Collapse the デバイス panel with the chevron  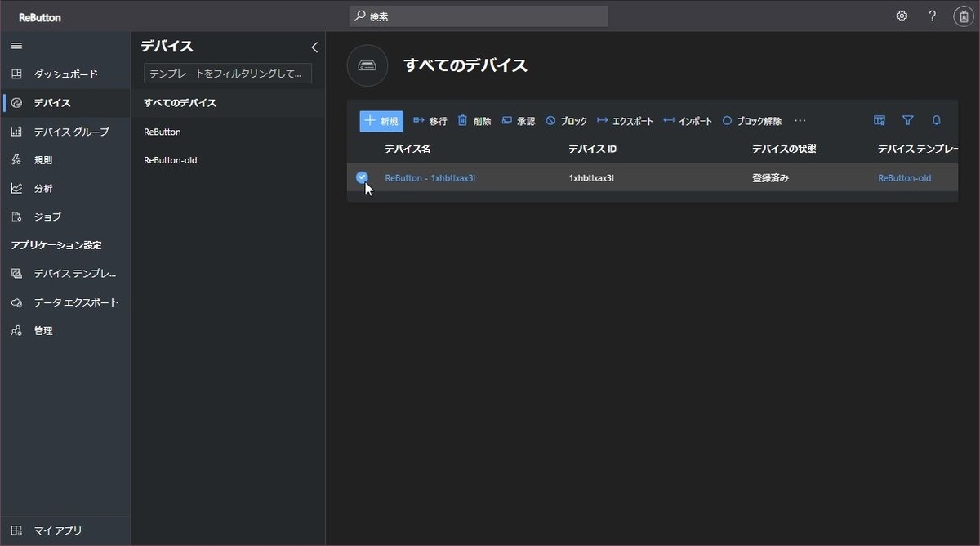(x=314, y=47)
